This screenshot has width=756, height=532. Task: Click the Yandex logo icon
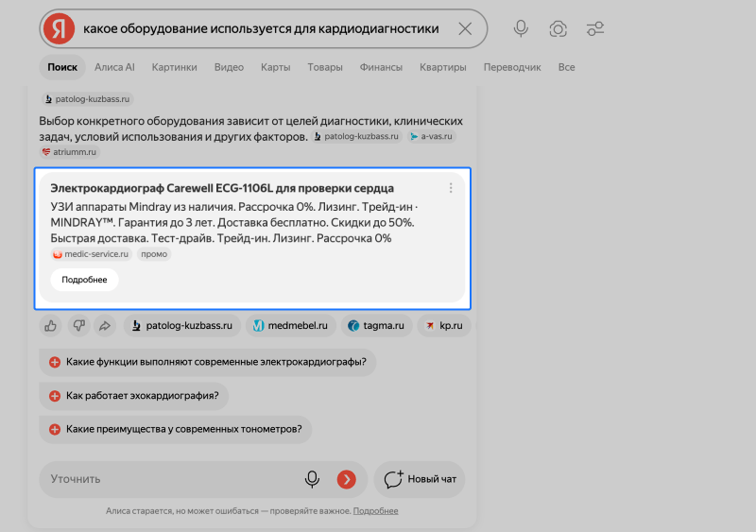59,29
